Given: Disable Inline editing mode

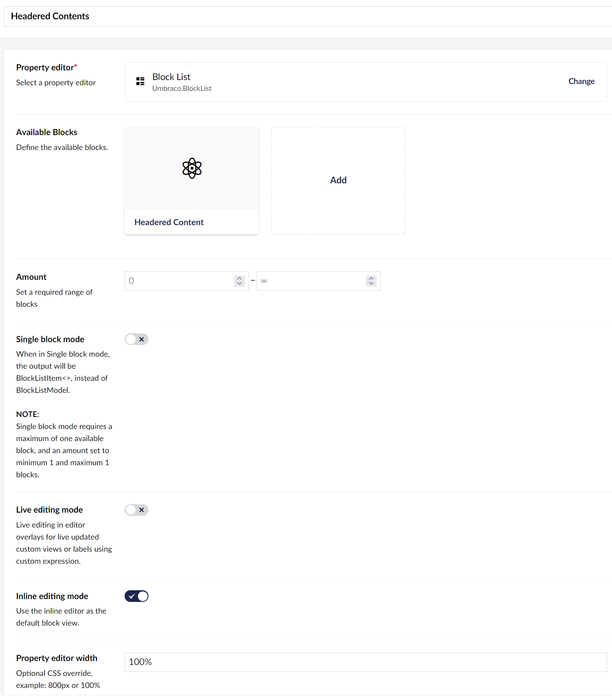Looking at the screenshot, I should (x=136, y=596).
